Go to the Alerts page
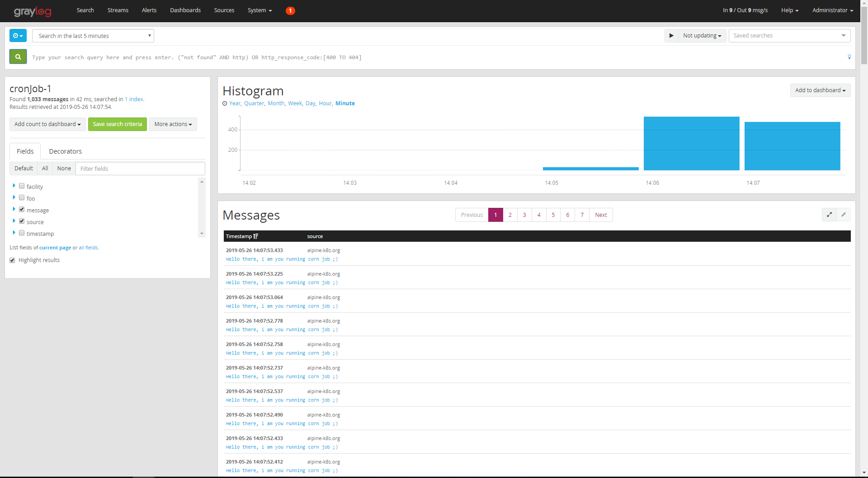Image resolution: width=868 pixels, height=478 pixels. coord(149,10)
